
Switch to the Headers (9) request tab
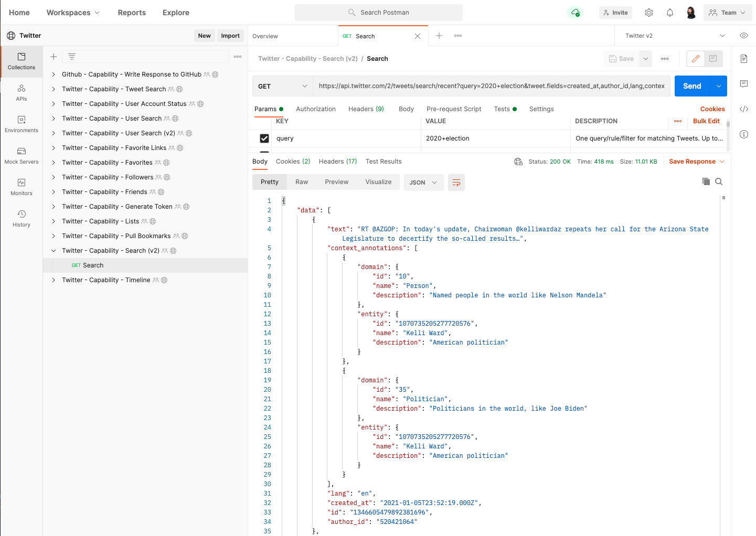pyautogui.click(x=366, y=109)
